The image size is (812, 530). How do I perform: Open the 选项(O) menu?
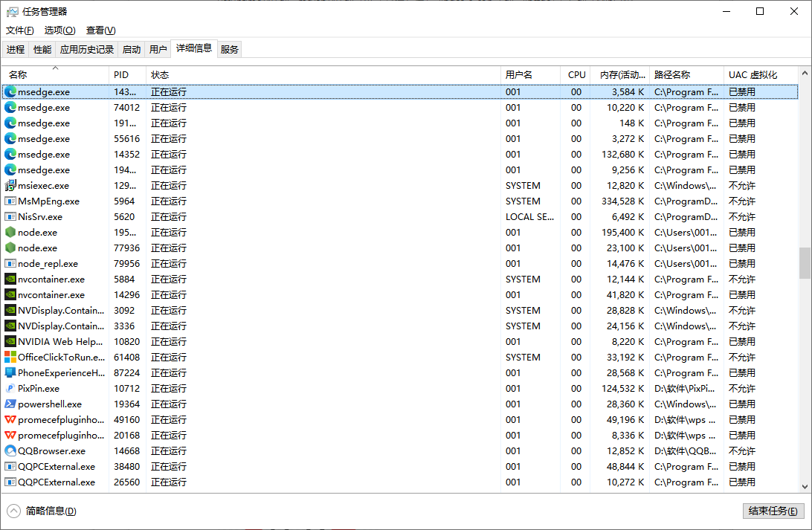[x=59, y=30]
